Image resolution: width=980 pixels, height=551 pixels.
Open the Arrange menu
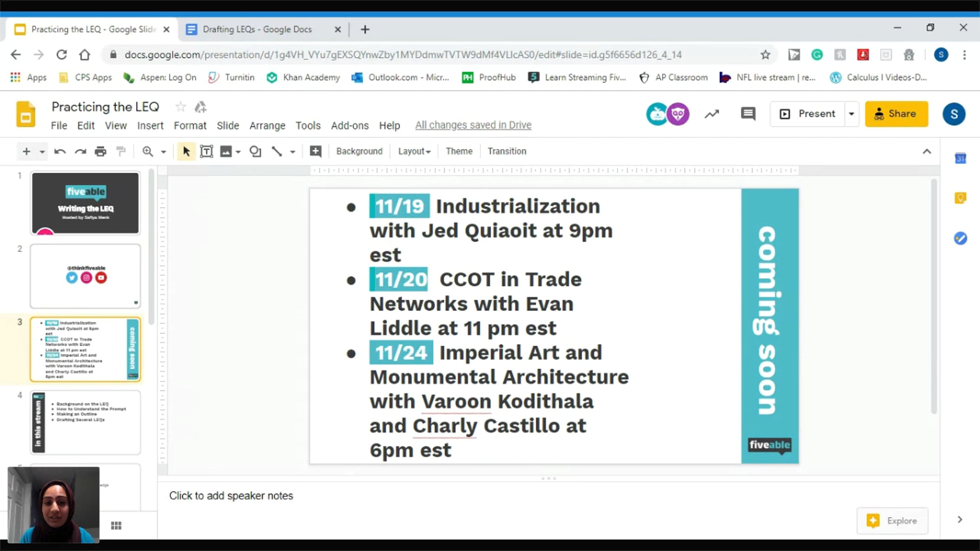click(x=267, y=125)
